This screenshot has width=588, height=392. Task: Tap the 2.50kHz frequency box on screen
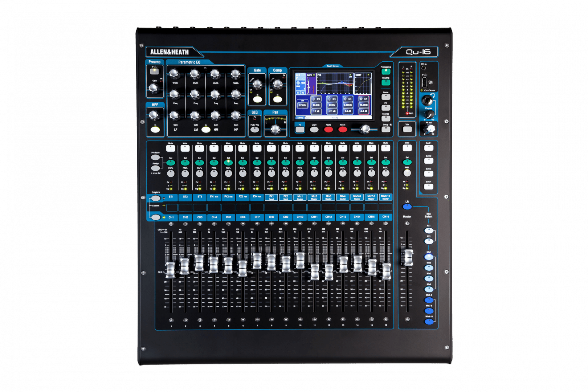[x=348, y=105]
